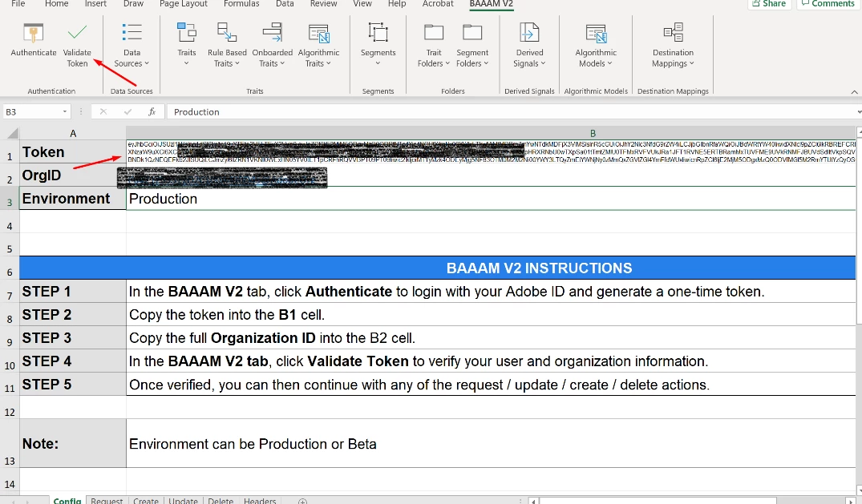Click the Algorithmic Traits icon

click(x=318, y=33)
